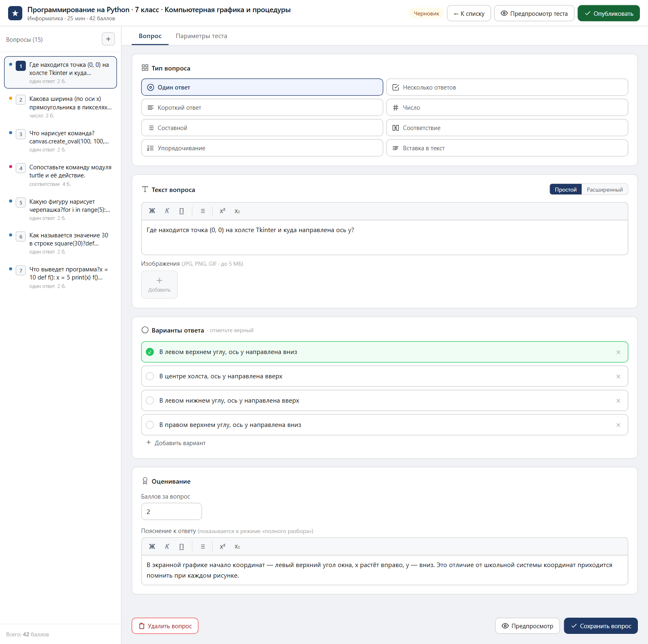Insert list in question text toolbar

[x=203, y=211]
